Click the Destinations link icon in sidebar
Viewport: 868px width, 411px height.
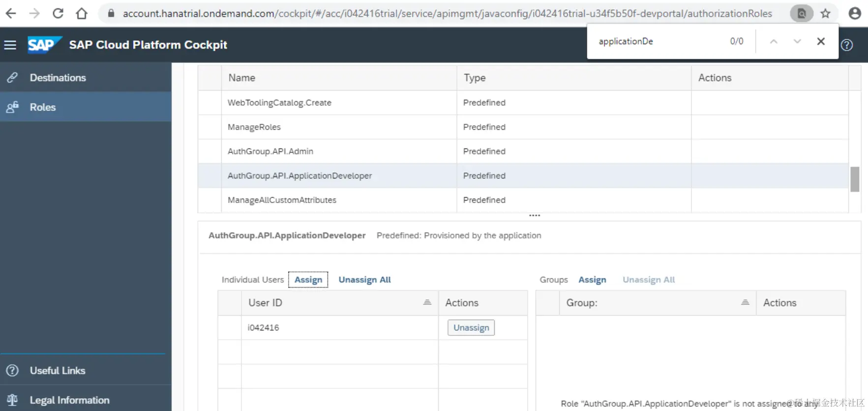pyautogui.click(x=12, y=78)
